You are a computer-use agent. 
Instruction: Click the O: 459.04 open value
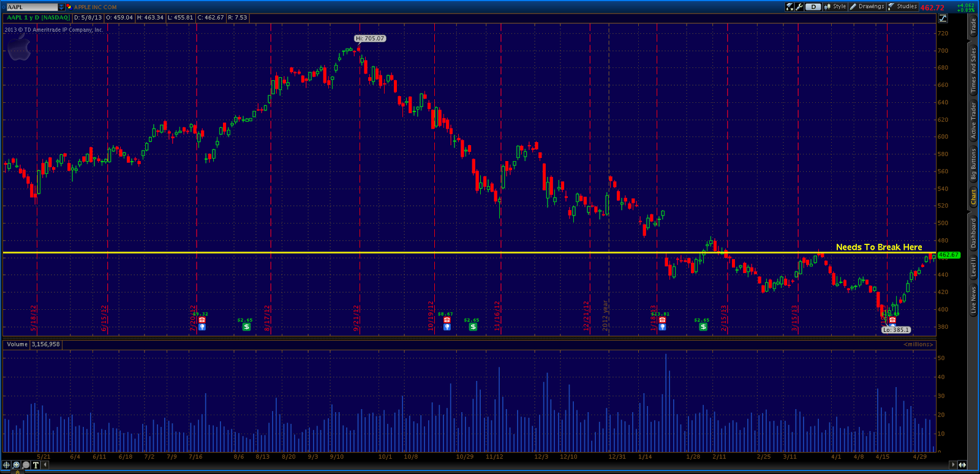pyautogui.click(x=119, y=18)
